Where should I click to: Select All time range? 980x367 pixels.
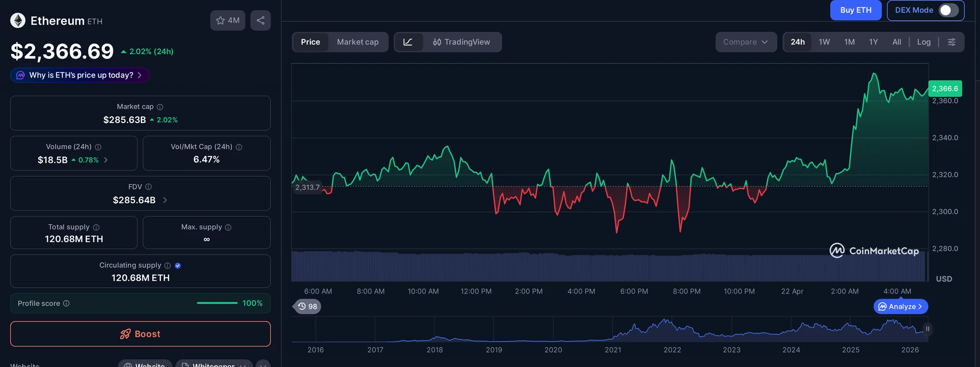pyautogui.click(x=897, y=42)
